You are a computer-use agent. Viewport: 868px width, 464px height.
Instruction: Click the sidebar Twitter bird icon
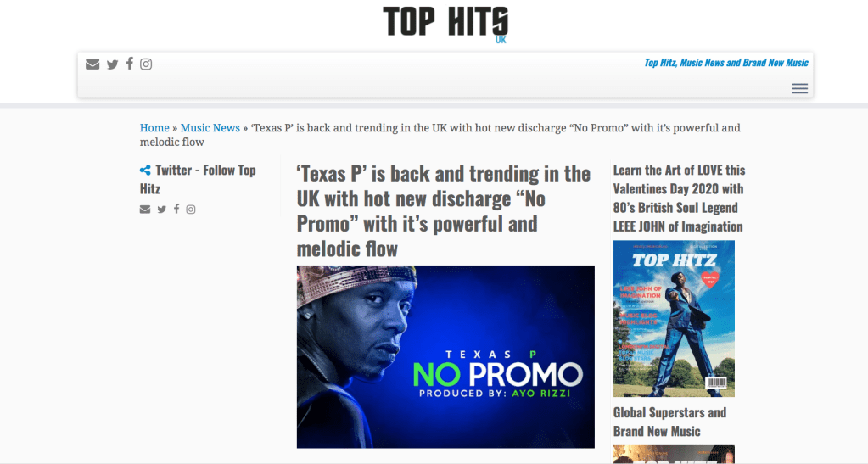tap(162, 210)
